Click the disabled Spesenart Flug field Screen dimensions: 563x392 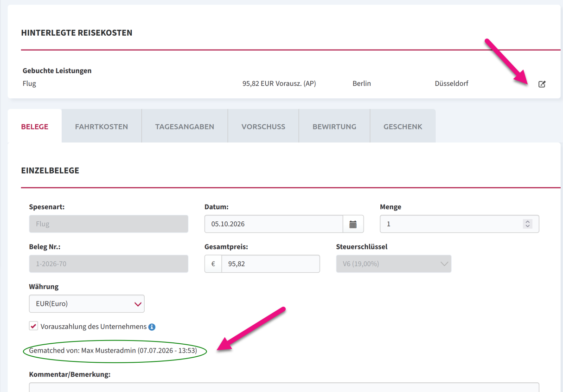point(109,224)
